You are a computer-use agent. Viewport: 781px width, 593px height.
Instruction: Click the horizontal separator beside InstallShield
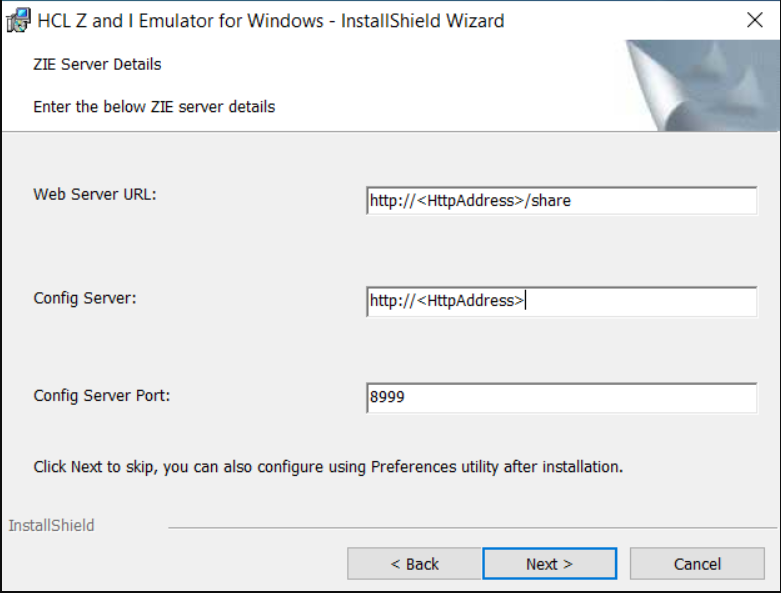click(x=468, y=526)
